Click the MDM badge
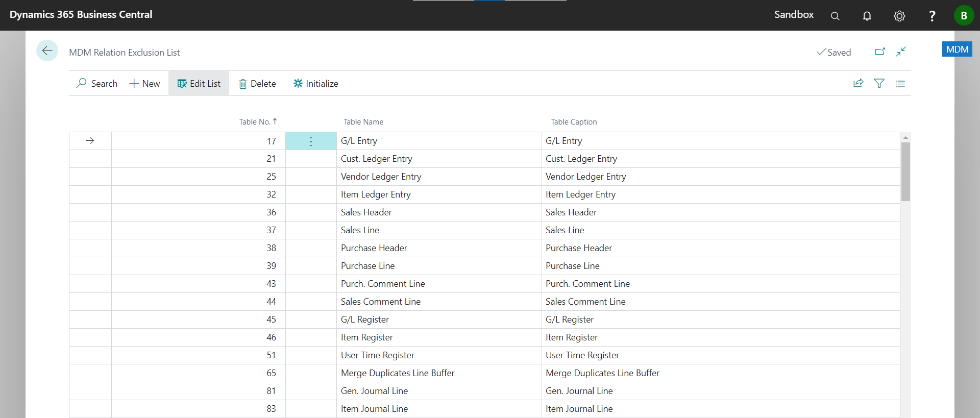This screenshot has width=980, height=418. 957,50
